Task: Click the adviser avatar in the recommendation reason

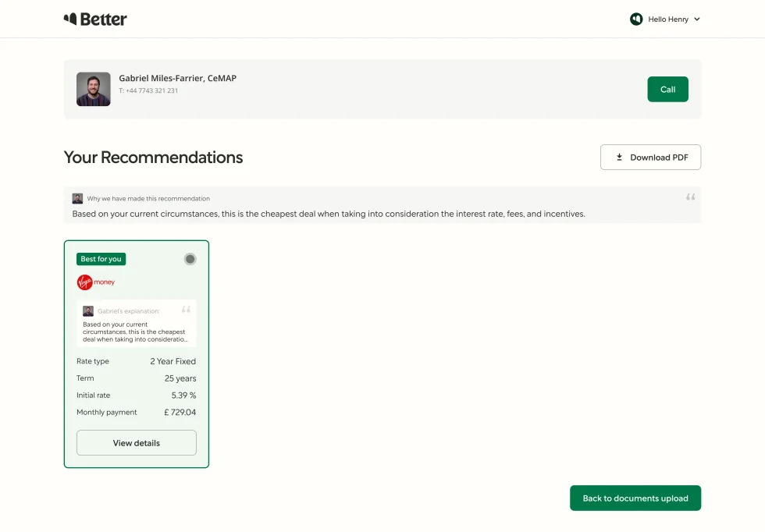Action: pyautogui.click(x=77, y=198)
